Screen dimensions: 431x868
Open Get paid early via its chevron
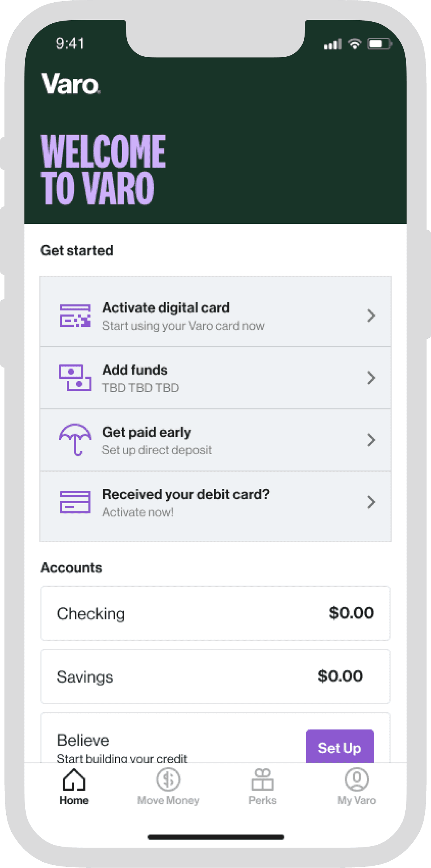tap(371, 440)
